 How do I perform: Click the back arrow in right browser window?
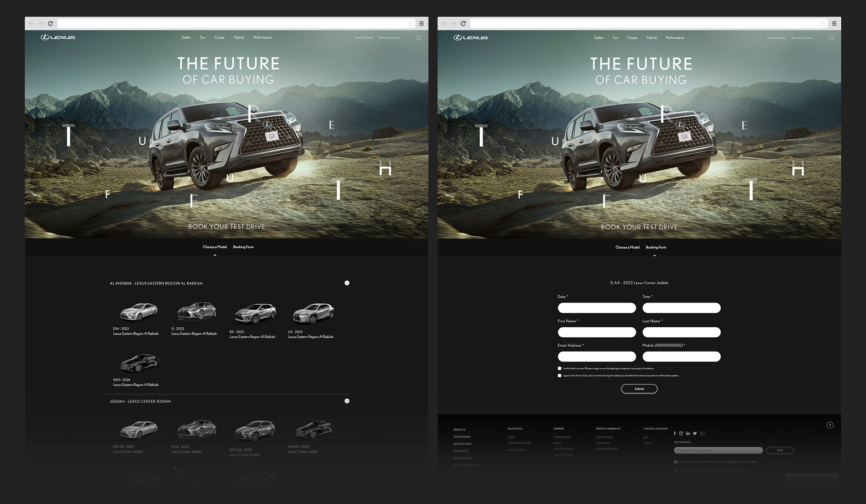pyautogui.click(x=444, y=23)
